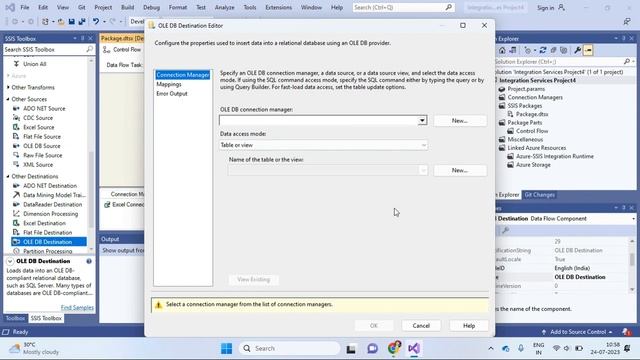
Task: Click Add to Source Control
Action: click(577, 332)
